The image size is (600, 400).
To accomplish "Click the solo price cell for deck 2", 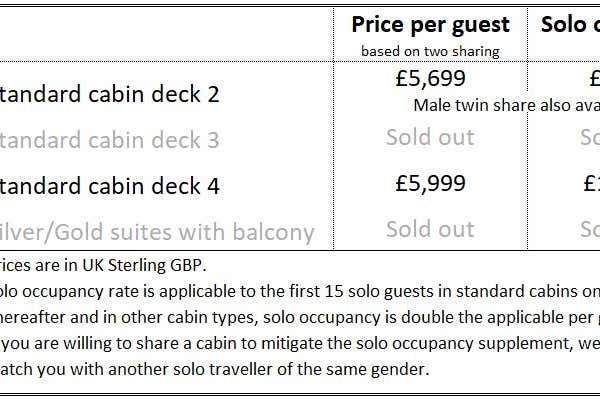I will coord(595,79).
